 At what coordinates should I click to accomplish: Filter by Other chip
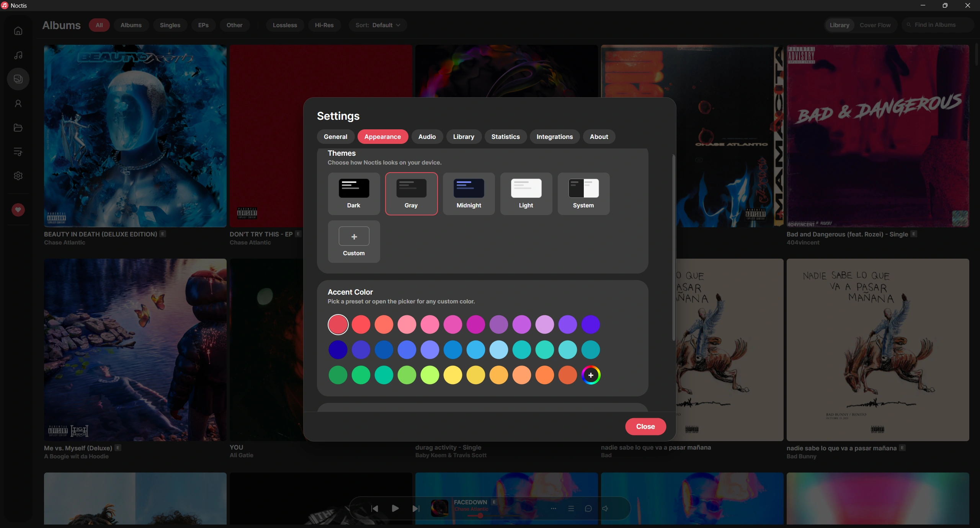click(x=234, y=25)
